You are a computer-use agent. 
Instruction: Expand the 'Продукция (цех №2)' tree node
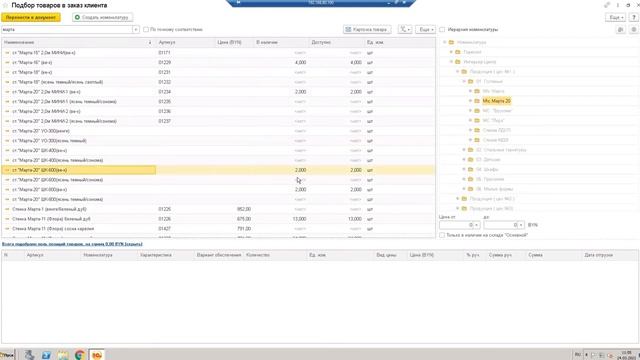pyautogui.click(x=458, y=199)
